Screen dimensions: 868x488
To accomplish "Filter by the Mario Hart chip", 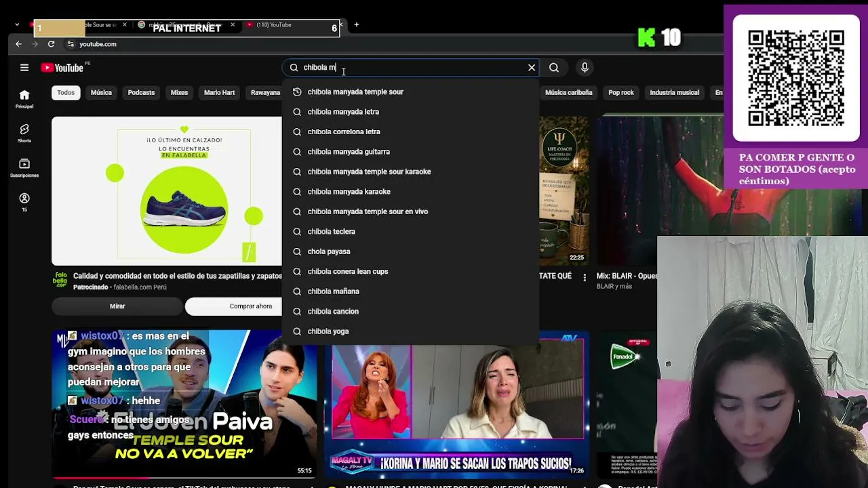I will (219, 93).
